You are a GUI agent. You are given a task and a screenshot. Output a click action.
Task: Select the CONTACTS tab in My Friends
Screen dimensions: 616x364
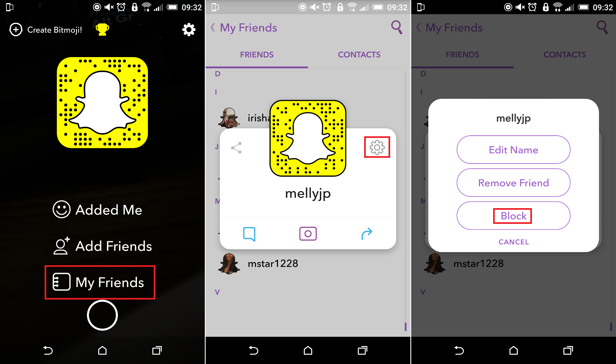[x=359, y=55]
